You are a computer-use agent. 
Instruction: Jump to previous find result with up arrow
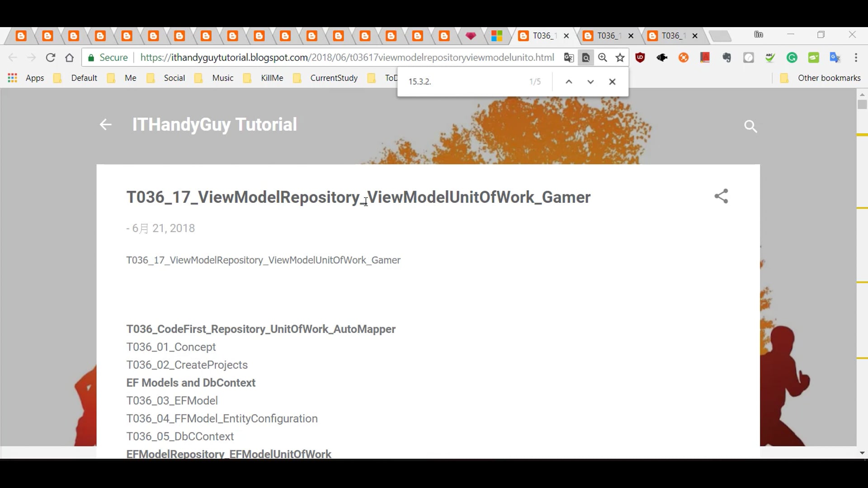tap(569, 81)
